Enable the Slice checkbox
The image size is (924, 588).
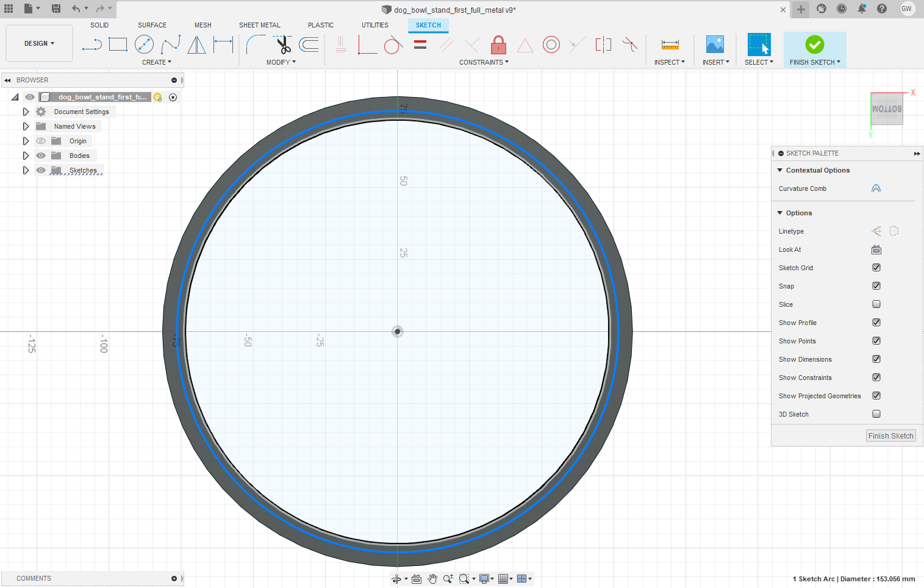point(876,304)
